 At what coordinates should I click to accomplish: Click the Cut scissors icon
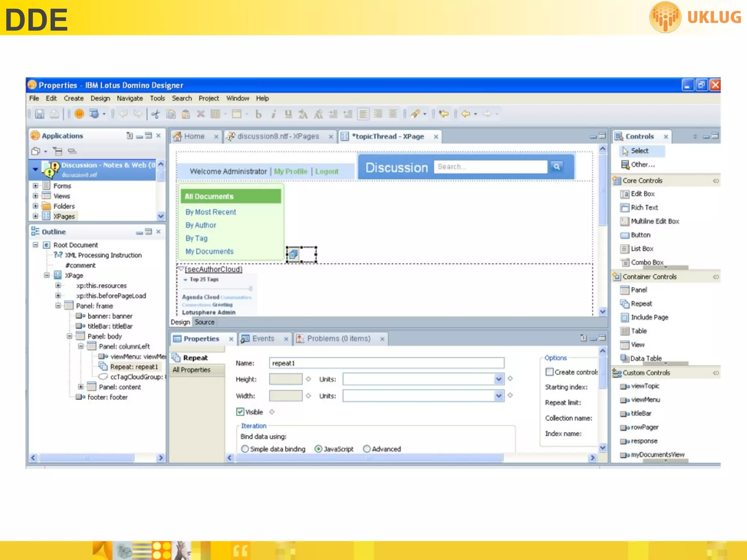click(156, 114)
